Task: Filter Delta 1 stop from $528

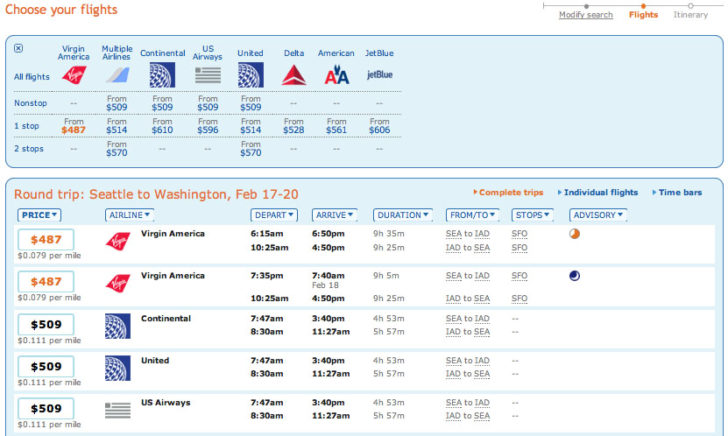Action: point(294,126)
